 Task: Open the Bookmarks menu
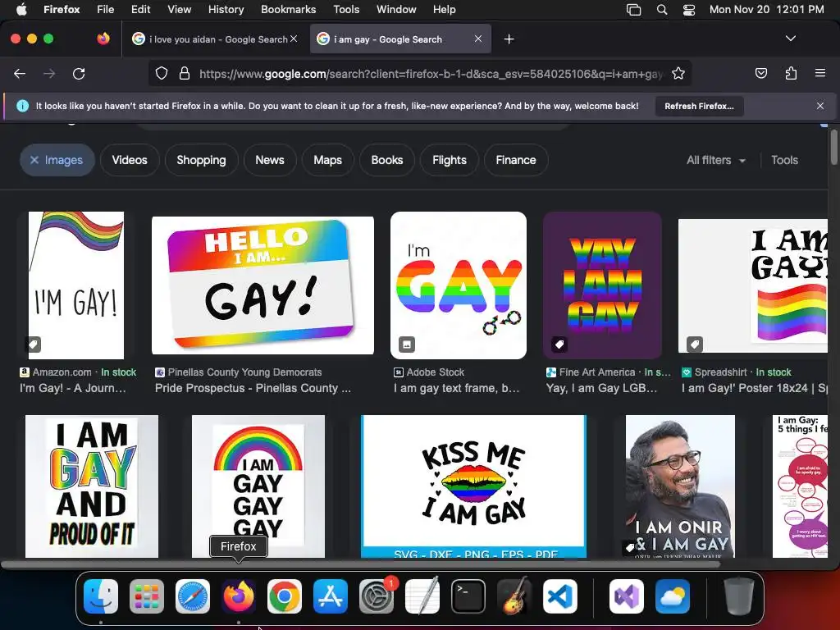click(x=288, y=9)
